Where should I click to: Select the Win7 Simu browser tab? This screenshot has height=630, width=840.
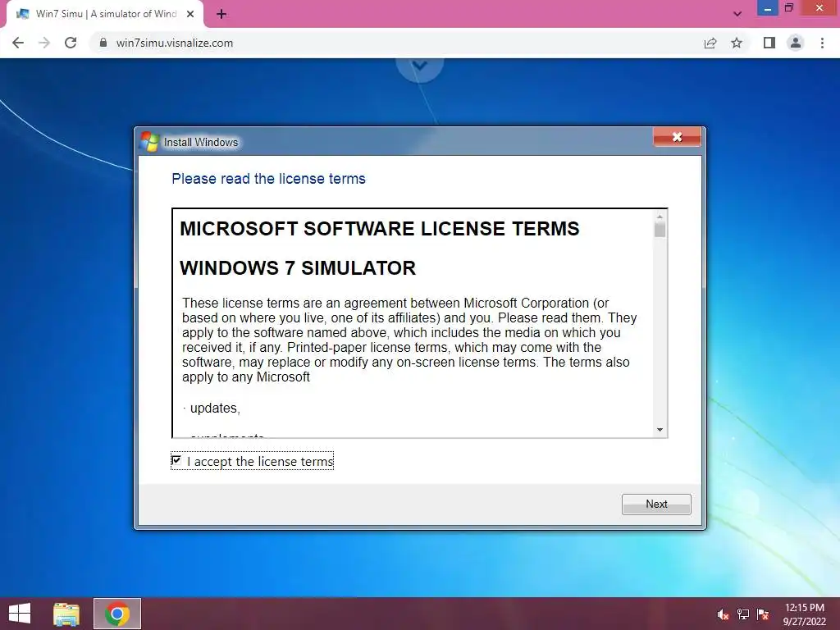[x=104, y=14]
